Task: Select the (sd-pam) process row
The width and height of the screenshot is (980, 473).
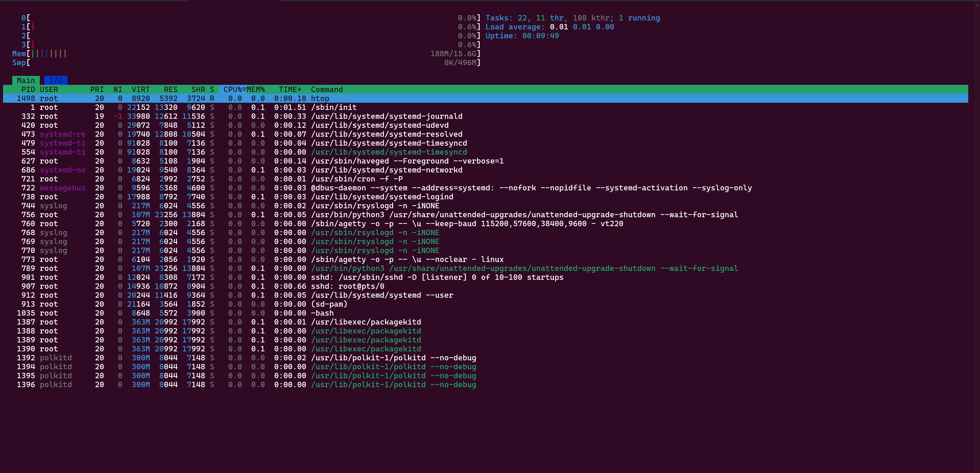Action: [x=485, y=304]
